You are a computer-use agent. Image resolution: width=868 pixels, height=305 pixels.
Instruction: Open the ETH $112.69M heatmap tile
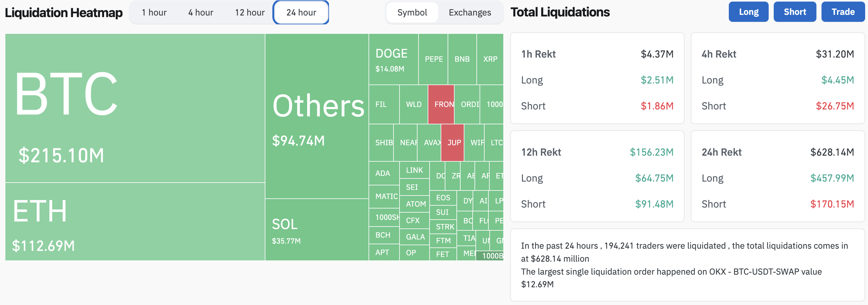point(135,221)
